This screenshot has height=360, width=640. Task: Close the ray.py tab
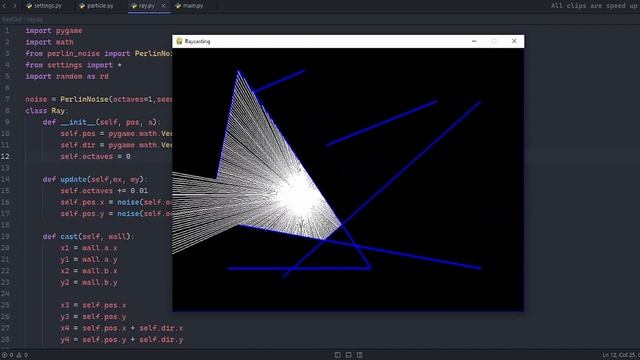click(163, 6)
